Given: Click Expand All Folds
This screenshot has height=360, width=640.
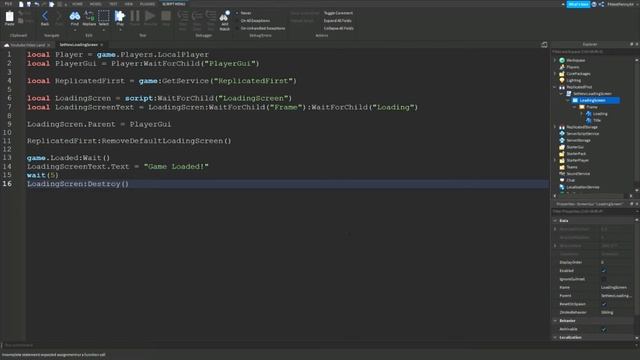Looking at the screenshot, I should click(338, 21).
